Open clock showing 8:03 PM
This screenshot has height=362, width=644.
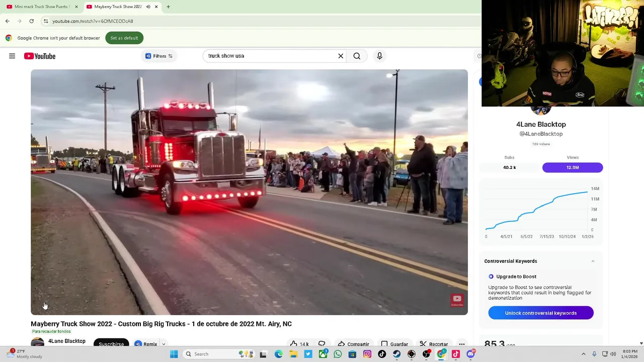tap(629, 354)
